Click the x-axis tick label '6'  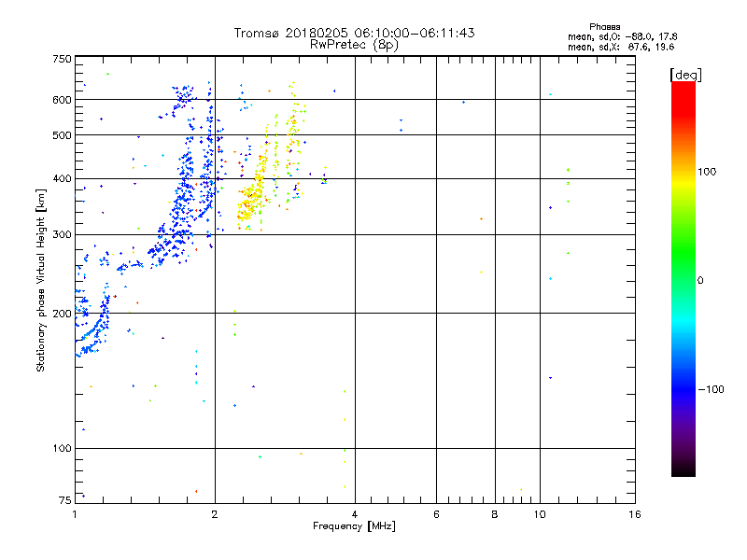(436, 514)
